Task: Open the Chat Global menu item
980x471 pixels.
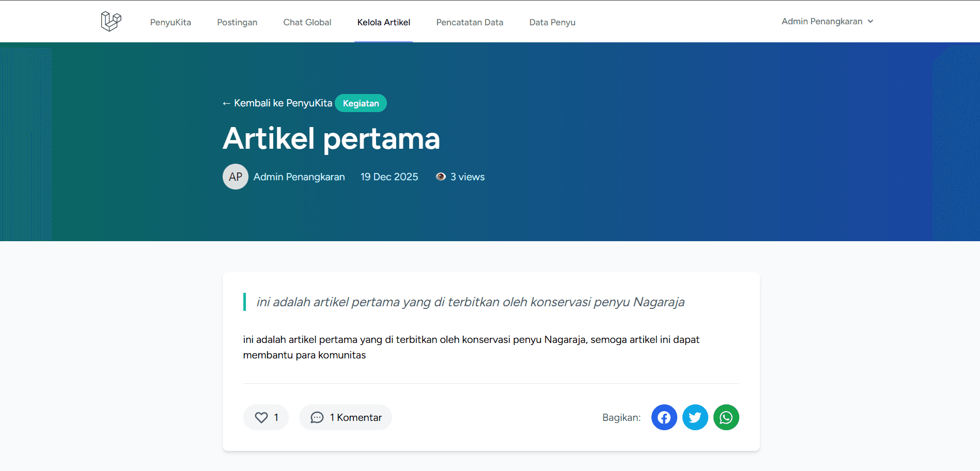Action: (307, 22)
